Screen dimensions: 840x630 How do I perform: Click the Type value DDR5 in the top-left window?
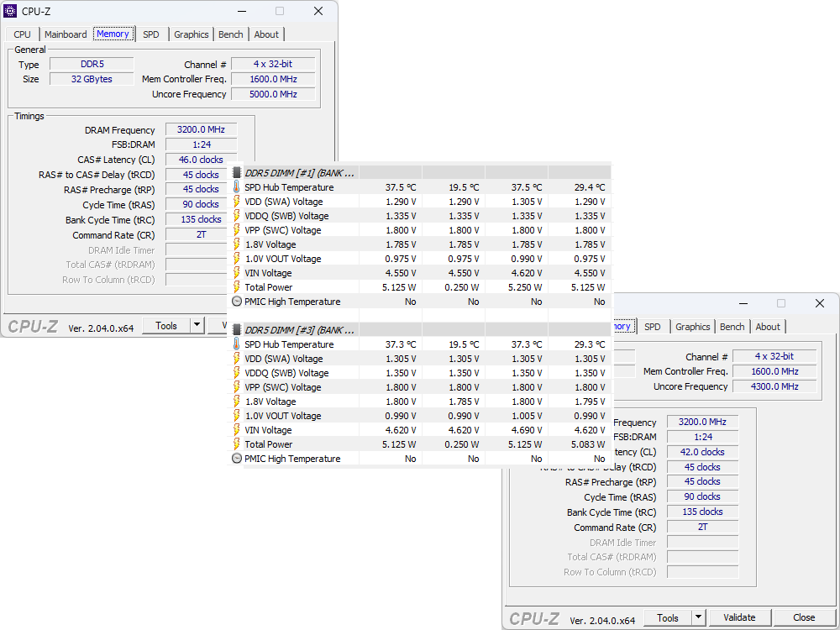point(92,64)
